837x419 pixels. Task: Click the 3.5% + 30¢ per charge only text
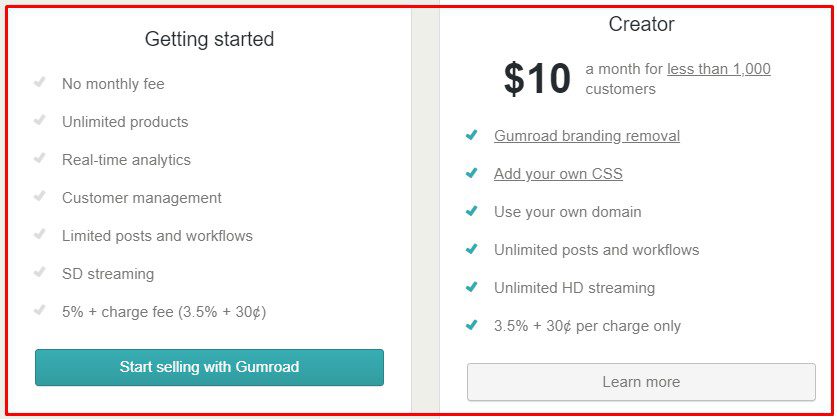pos(587,326)
